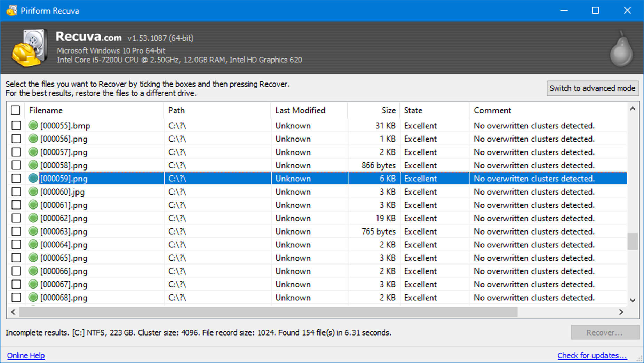Tick checkbox for [000057].png
644x363 pixels.
[16, 152]
